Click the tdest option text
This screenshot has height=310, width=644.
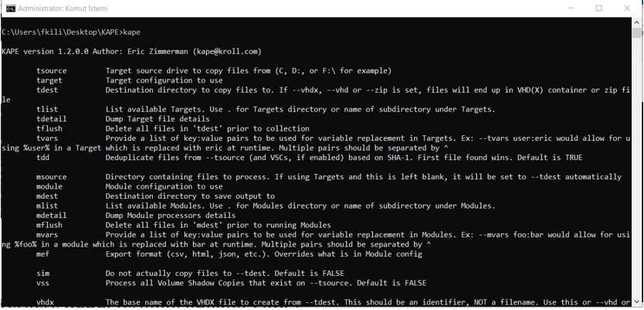tap(47, 90)
